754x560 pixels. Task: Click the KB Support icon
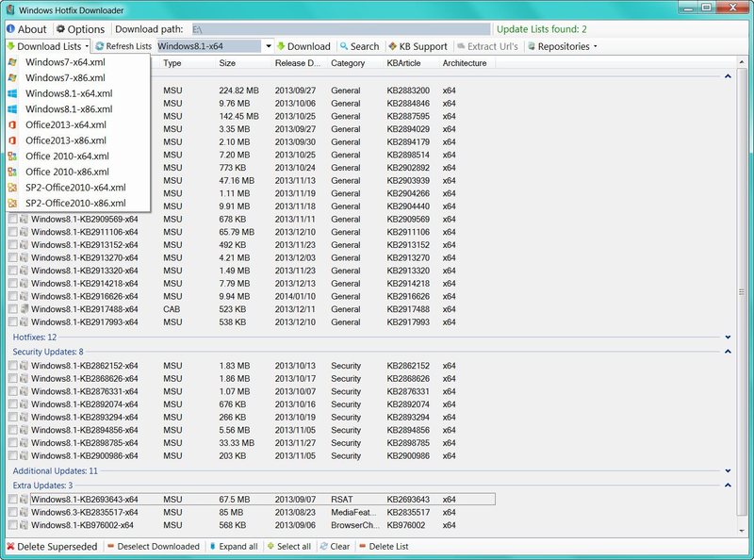tap(393, 46)
